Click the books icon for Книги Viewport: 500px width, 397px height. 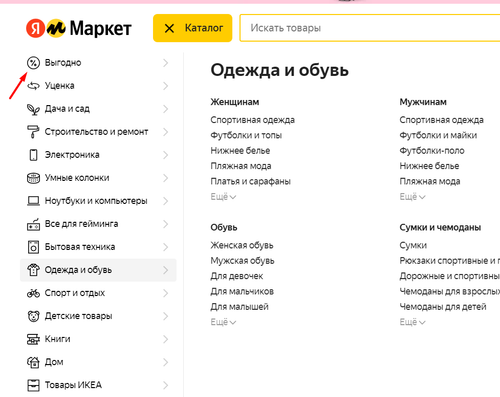click(x=33, y=339)
